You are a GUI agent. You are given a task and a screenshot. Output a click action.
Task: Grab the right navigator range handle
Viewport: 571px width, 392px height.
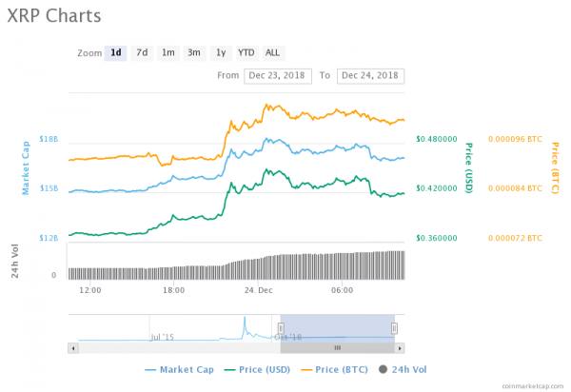(394, 328)
